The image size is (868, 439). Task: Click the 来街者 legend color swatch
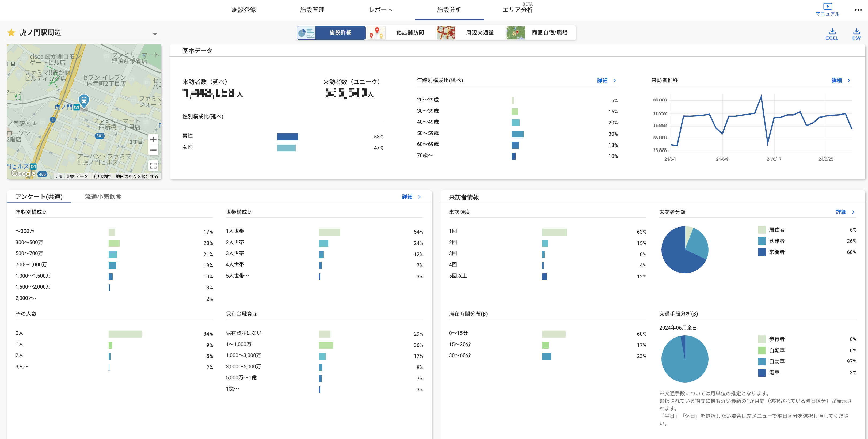click(x=762, y=252)
